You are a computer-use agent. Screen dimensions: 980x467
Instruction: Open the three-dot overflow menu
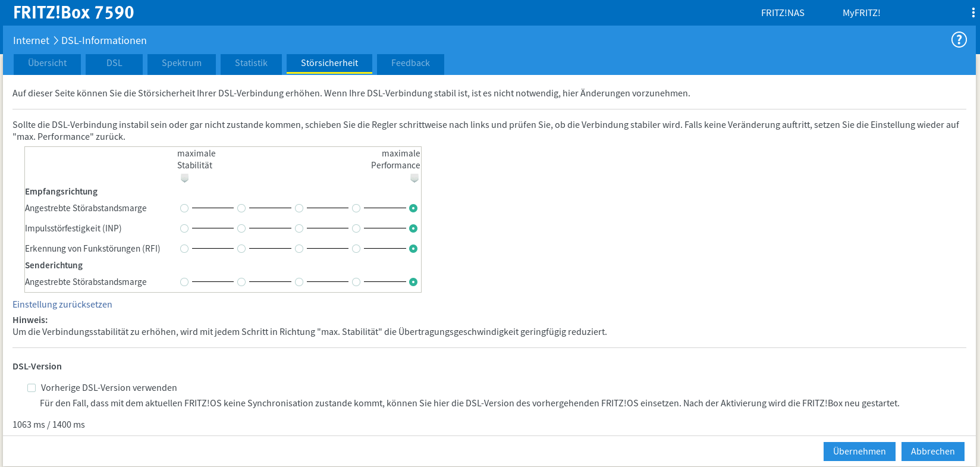tap(973, 12)
